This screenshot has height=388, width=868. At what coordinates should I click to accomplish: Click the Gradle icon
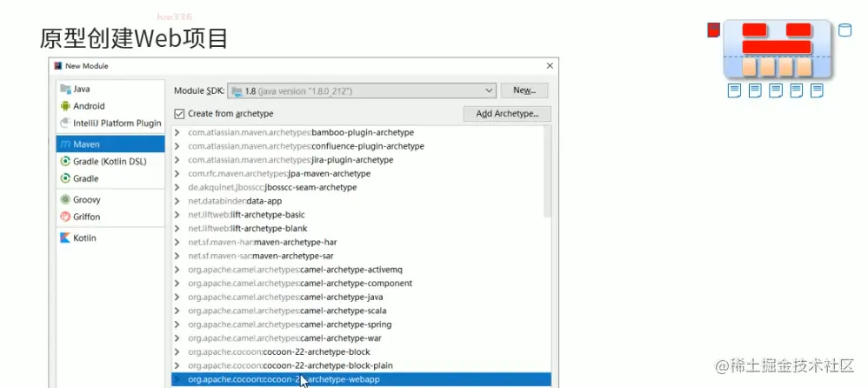click(x=65, y=179)
